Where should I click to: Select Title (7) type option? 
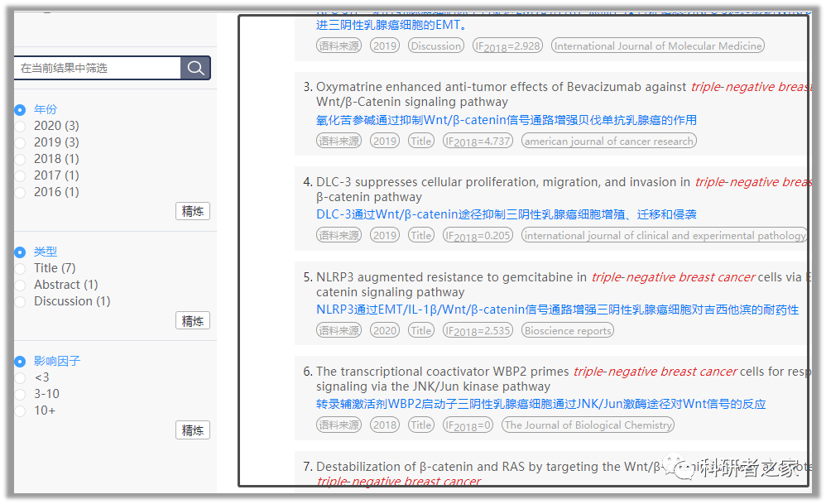20,269
